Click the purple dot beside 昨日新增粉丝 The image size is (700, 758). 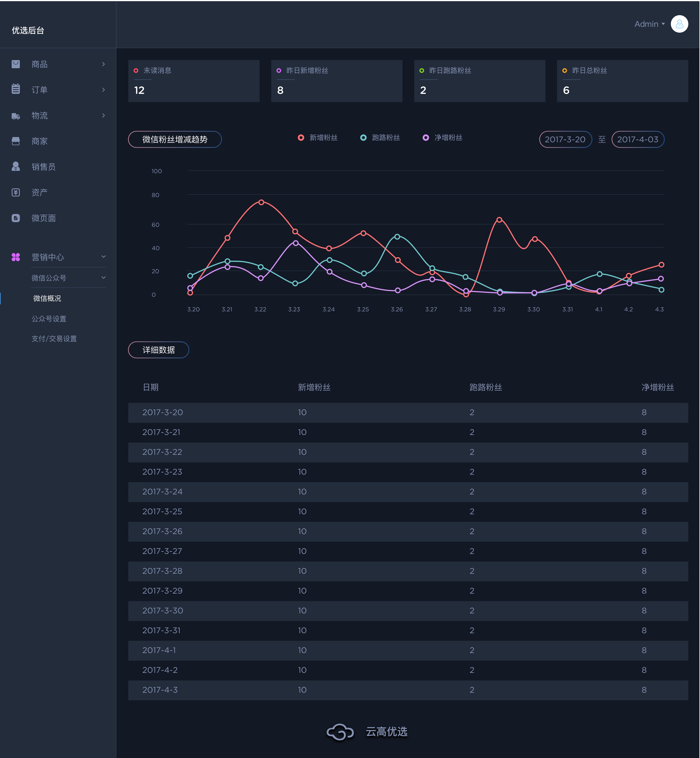click(279, 70)
